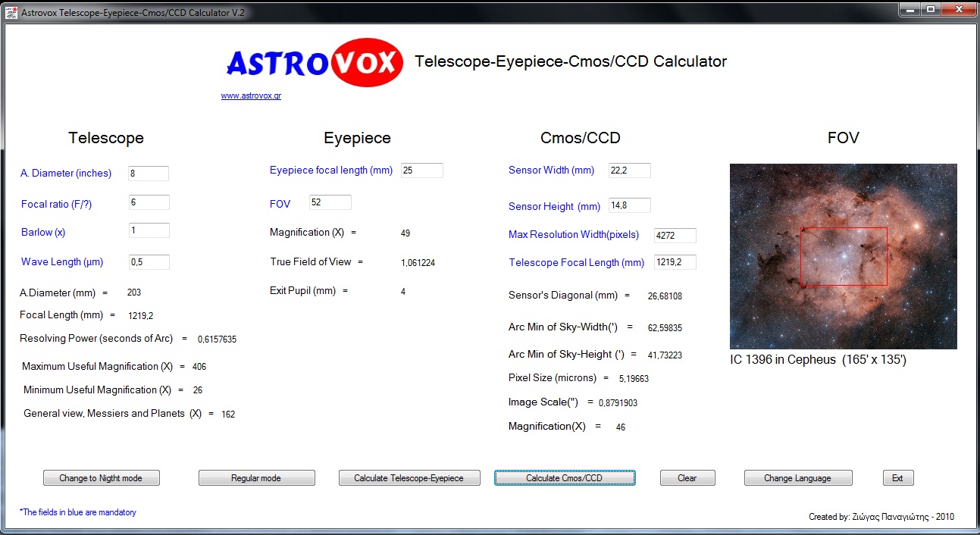Image resolution: width=980 pixels, height=535 pixels.
Task: Click the red sensor rectangle on the FOV image
Action: [844, 256]
